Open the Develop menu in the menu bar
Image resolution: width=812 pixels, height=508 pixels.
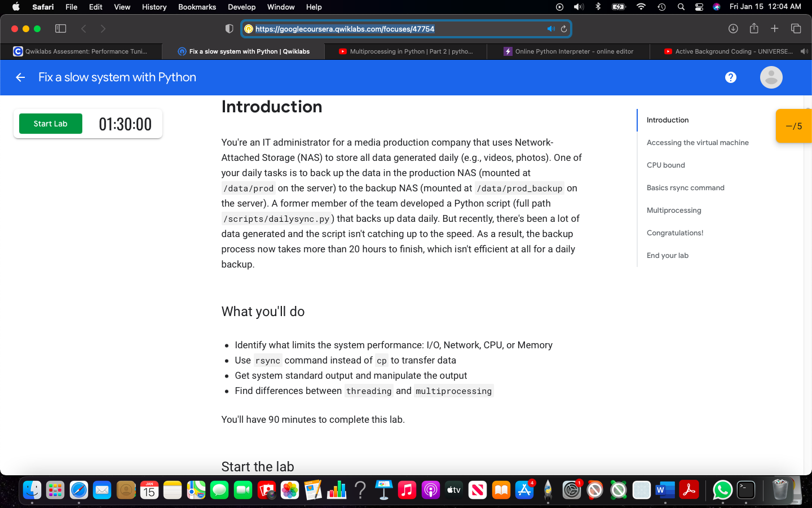click(x=241, y=7)
